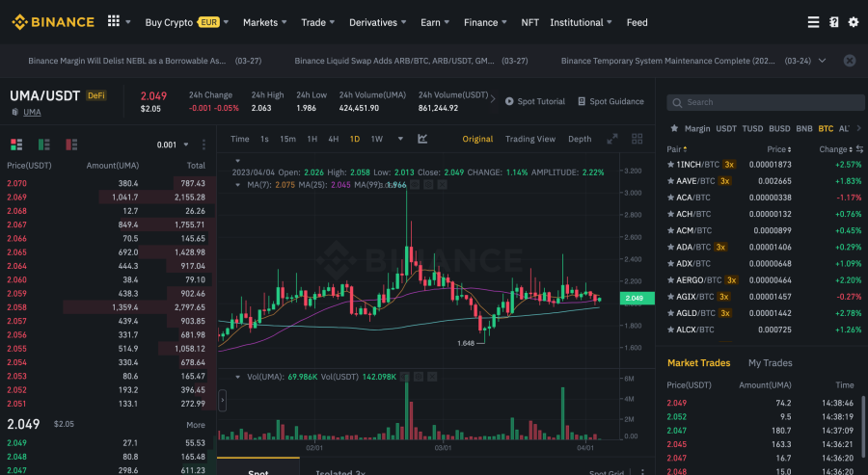
Task: Collapse the Volume indicator legend arrow
Action: [238, 377]
